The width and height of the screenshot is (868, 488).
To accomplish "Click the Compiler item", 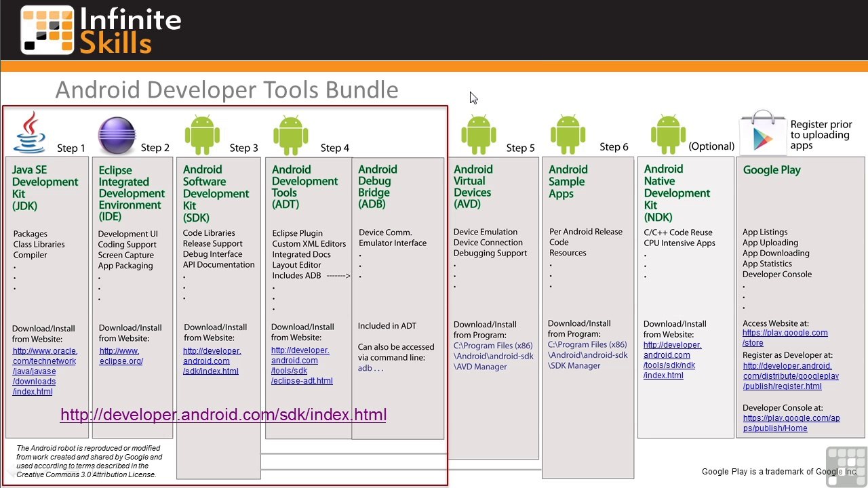I will coord(30,255).
